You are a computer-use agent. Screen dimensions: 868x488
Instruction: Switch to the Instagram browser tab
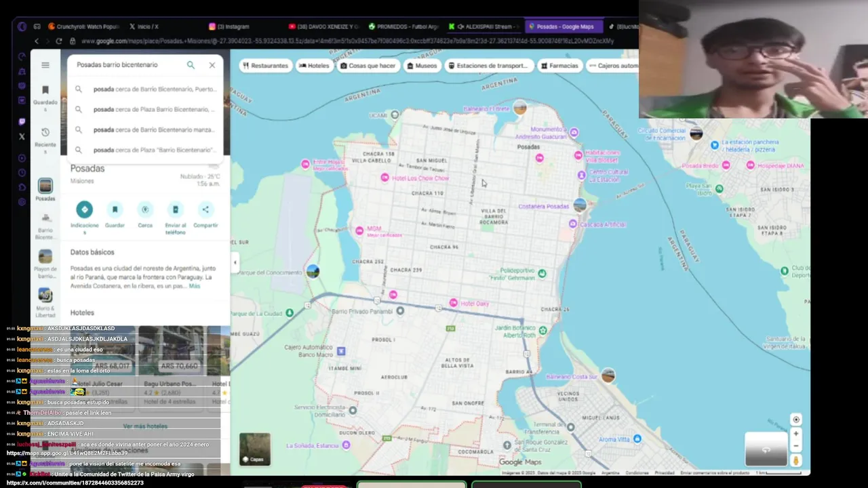(229, 26)
